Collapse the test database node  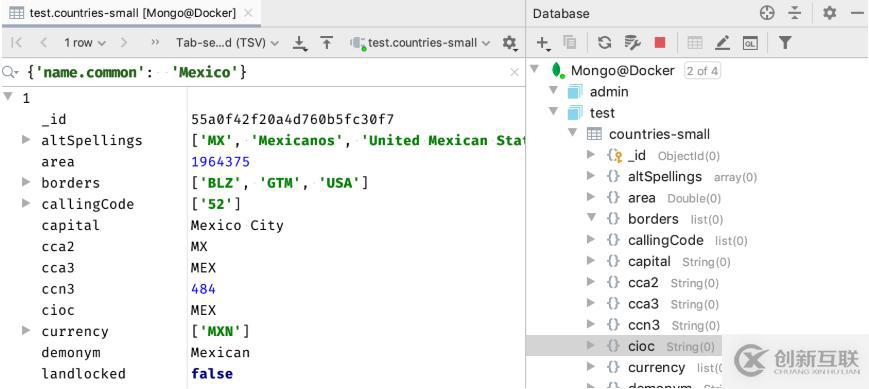tap(553, 111)
